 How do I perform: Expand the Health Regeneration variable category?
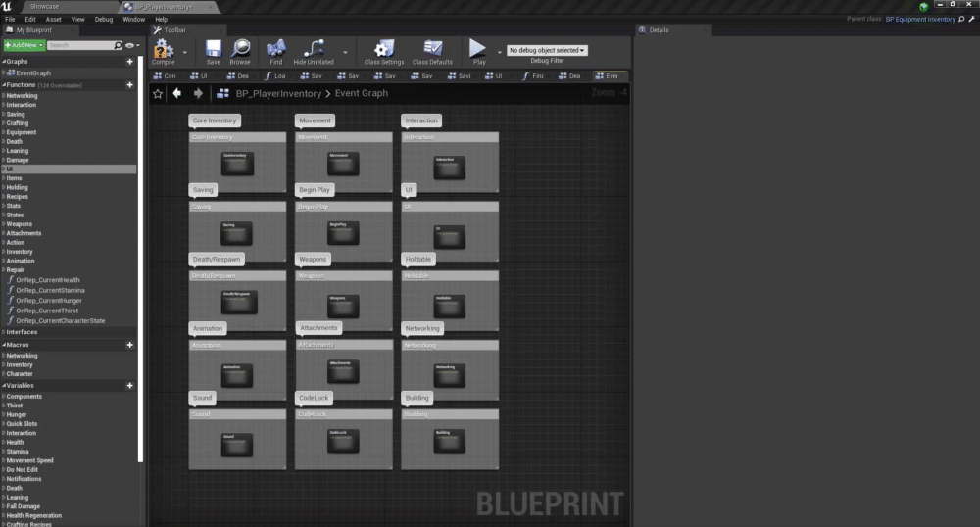pos(3,516)
